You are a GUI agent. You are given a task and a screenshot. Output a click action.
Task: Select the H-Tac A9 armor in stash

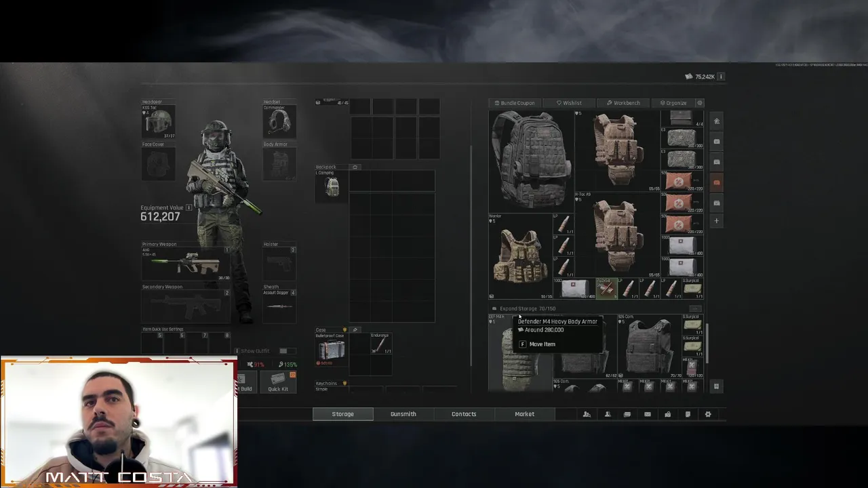pos(617,236)
